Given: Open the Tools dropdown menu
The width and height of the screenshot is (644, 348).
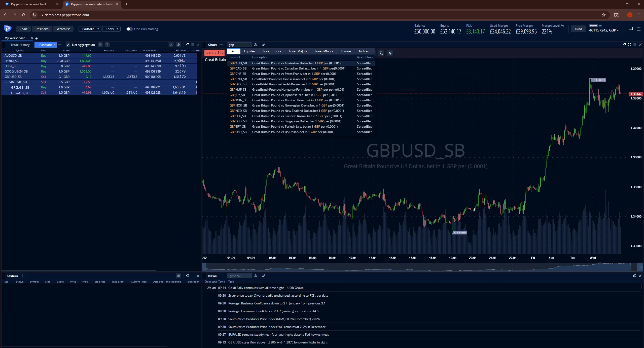Looking at the screenshot, I should (112, 29).
